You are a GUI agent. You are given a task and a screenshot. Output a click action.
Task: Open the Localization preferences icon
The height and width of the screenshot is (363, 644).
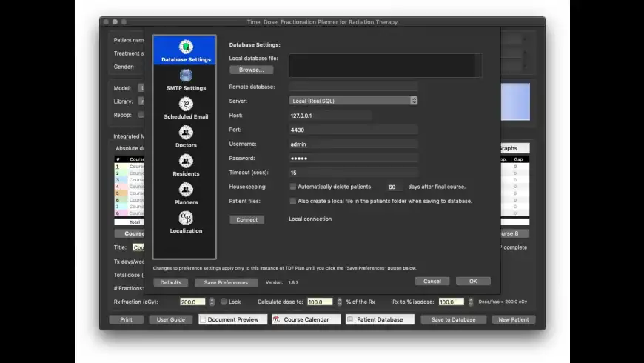(x=186, y=219)
